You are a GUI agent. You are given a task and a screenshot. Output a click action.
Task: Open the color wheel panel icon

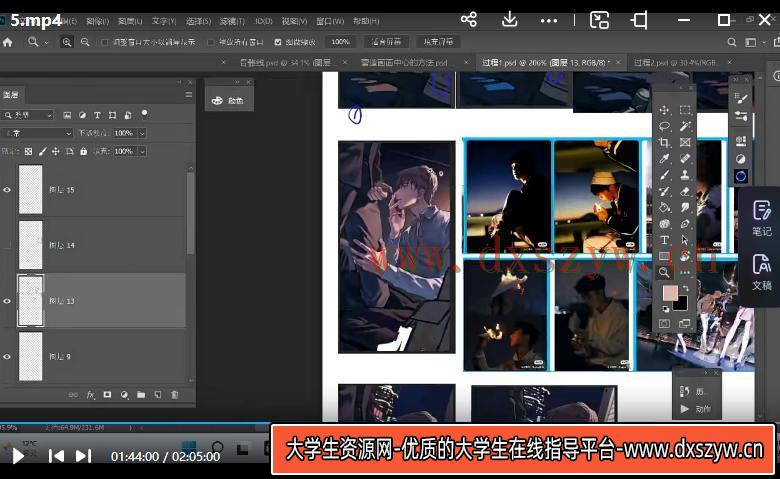coord(741,176)
